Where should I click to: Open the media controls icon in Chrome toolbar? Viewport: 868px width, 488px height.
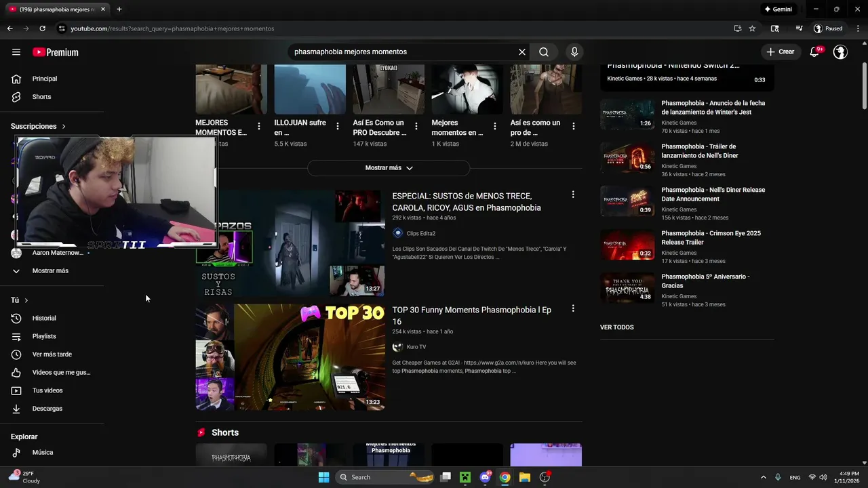pos(800,28)
